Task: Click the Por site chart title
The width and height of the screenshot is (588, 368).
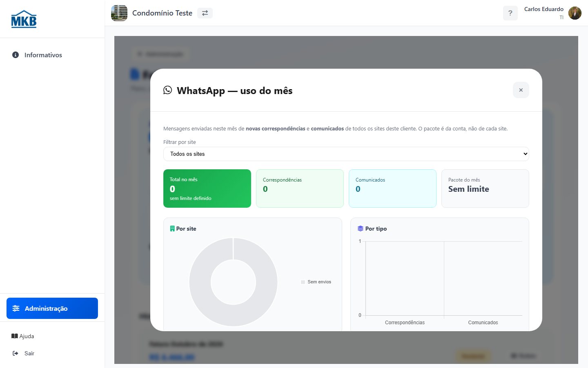Action: click(x=186, y=229)
